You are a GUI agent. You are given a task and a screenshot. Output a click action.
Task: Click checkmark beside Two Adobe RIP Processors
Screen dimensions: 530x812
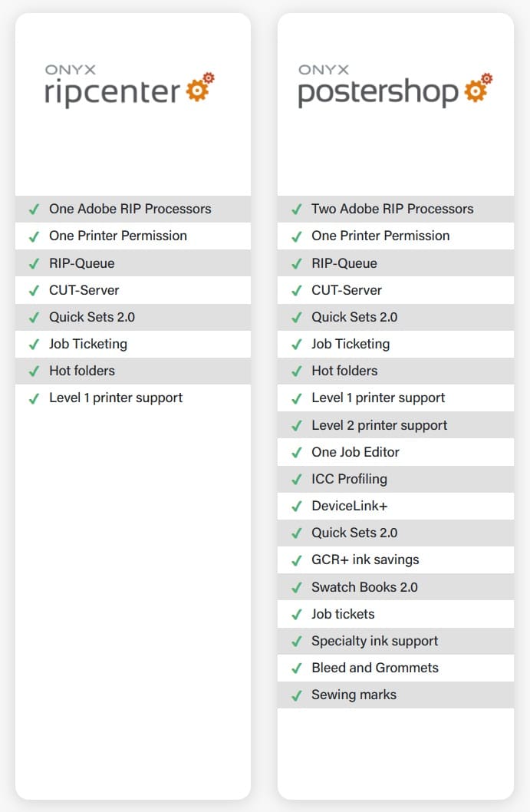296,210
